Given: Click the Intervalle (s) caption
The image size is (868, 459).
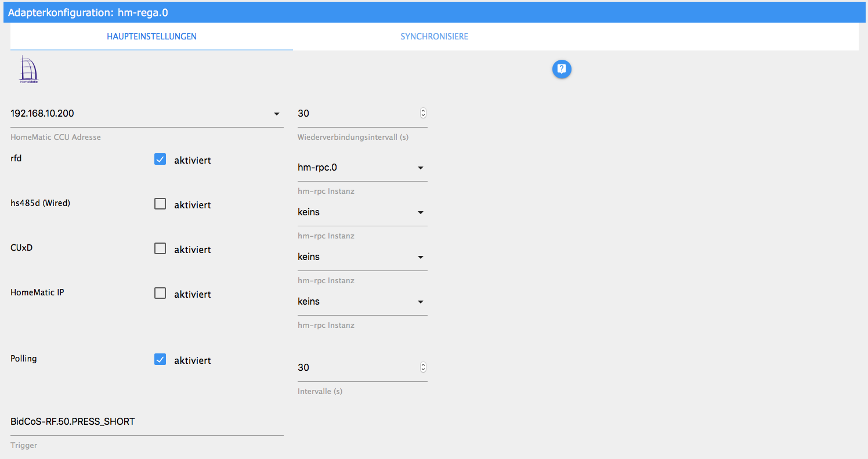Looking at the screenshot, I should (x=320, y=391).
